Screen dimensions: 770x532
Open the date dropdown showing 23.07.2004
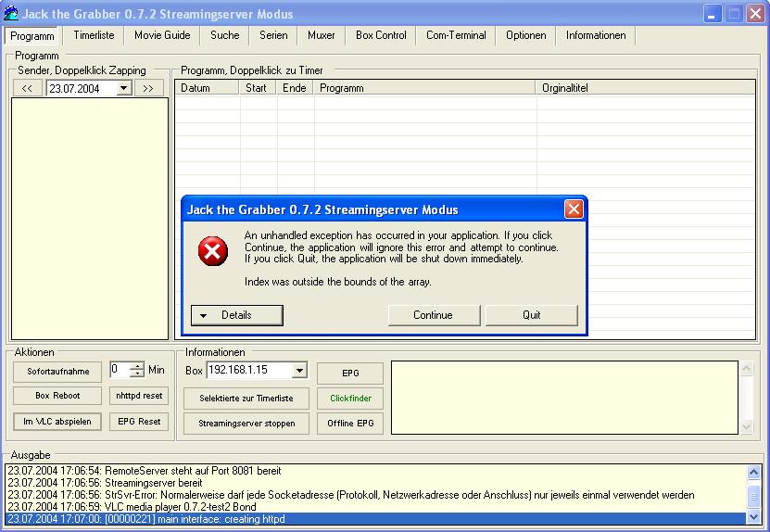tap(124, 88)
